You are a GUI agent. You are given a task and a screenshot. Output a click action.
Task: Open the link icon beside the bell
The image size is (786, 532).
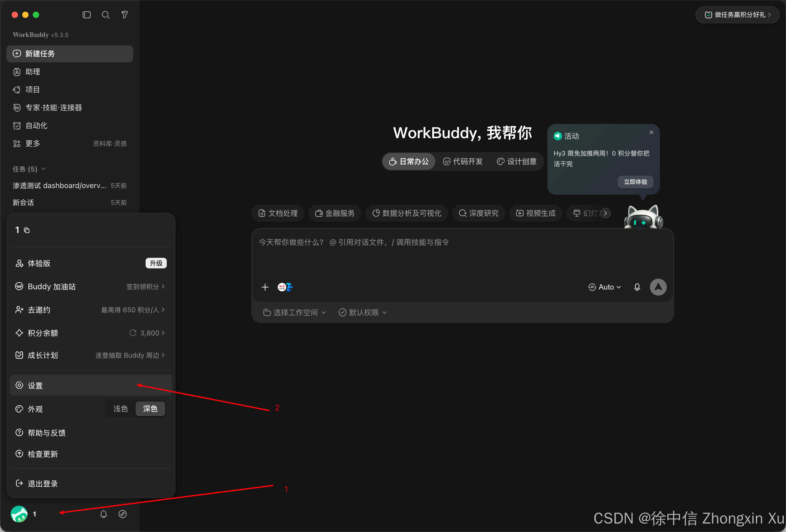[122, 514]
